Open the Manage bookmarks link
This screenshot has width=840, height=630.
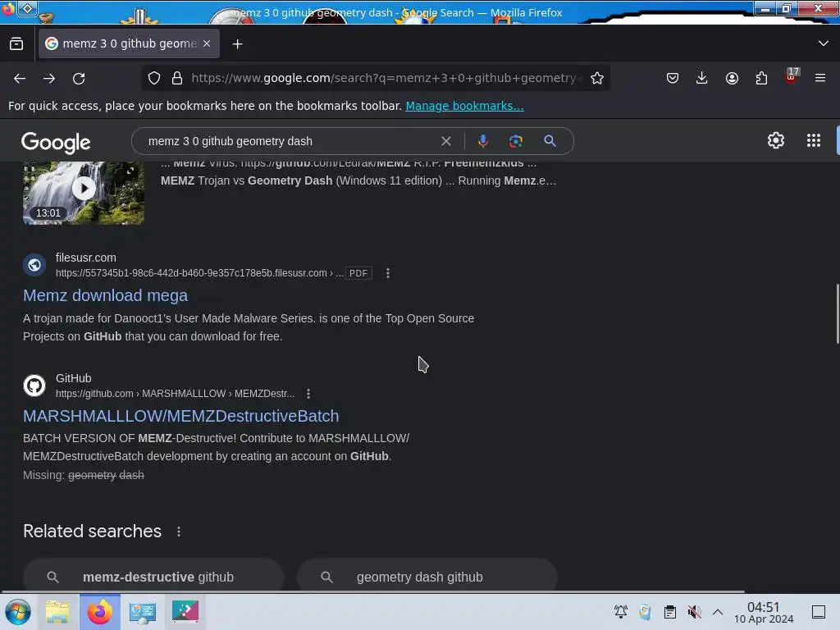pyautogui.click(x=464, y=106)
